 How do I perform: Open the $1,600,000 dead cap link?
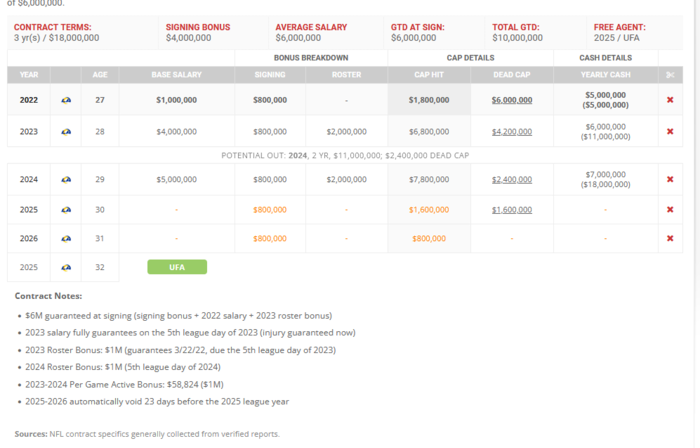(510, 210)
